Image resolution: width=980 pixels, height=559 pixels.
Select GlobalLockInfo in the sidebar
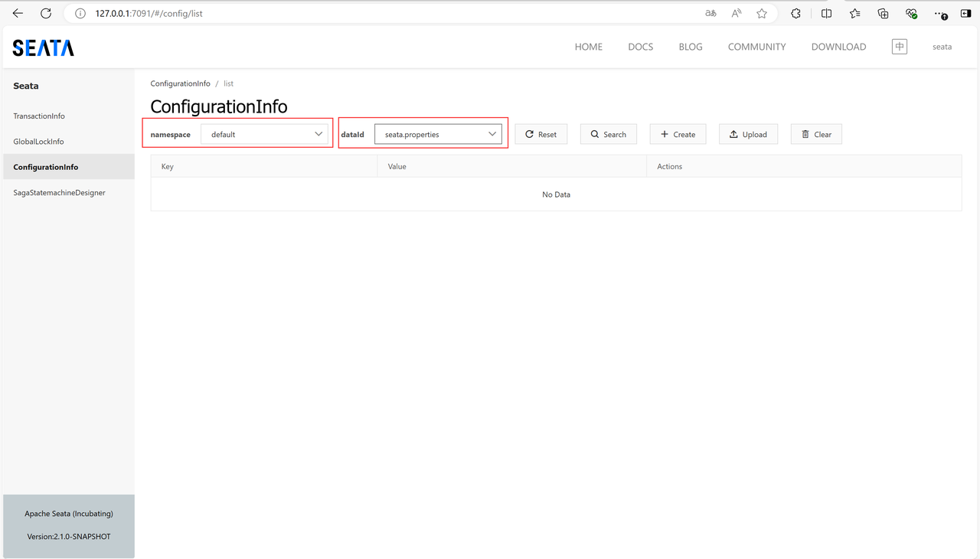tap(38, 142)
